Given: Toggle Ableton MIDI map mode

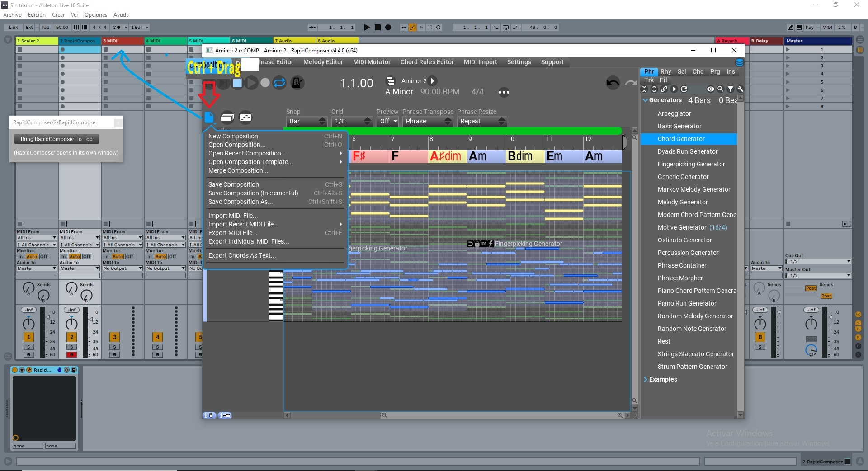Looking at the screenshot, I should point(827,28).
